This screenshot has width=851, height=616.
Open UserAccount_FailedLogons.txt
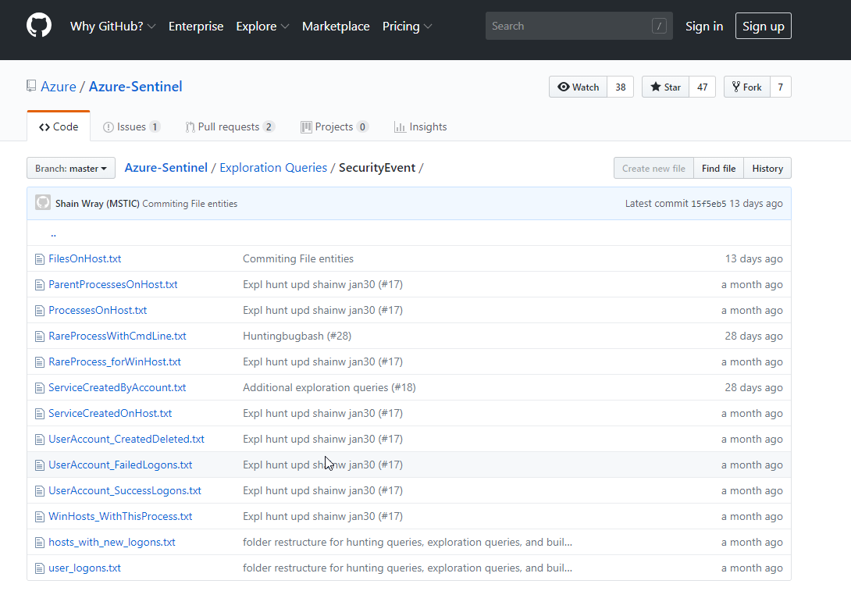[x=120, y=465]
